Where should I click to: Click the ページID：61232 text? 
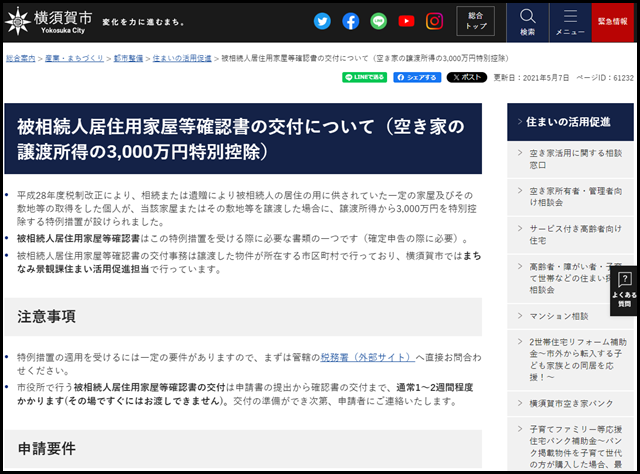coord(605,78)
